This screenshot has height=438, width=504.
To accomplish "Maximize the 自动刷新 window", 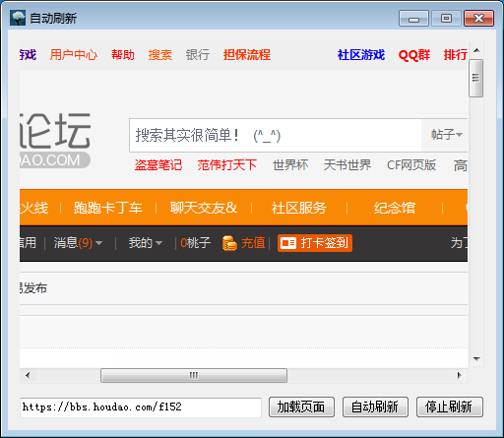I will point(446,19).
